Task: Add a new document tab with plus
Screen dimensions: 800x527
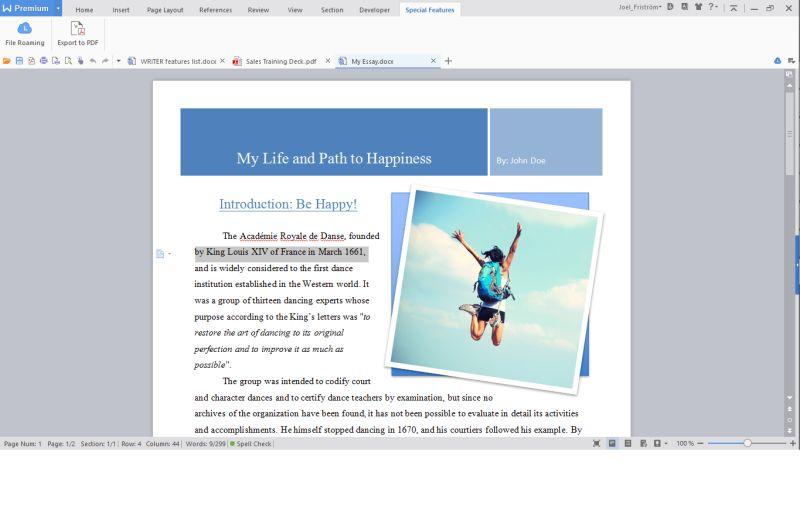Action: coord(448,61)
